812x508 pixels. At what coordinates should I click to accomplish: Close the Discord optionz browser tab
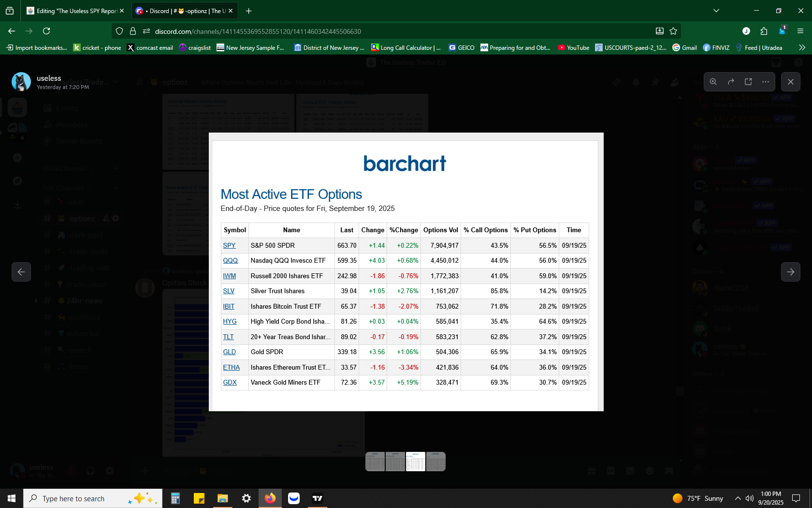pos(231,11)
